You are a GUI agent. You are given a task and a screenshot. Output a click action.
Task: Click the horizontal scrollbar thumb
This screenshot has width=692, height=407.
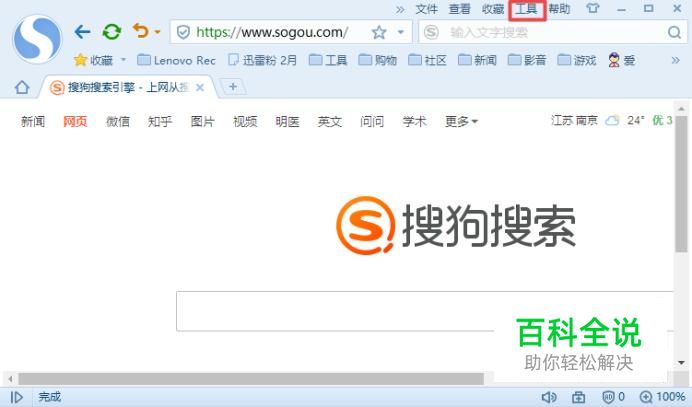(251, 379)
